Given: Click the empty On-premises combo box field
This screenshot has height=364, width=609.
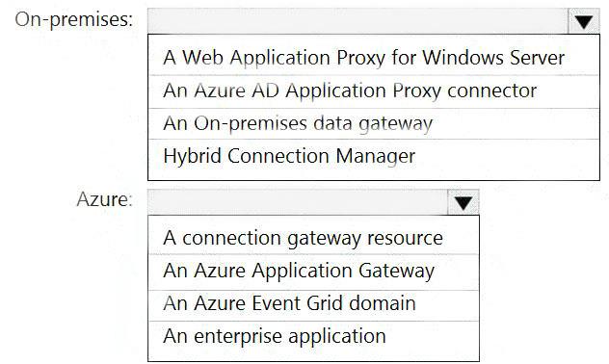Looking at the screenshot, I should [x=357, y=21].
